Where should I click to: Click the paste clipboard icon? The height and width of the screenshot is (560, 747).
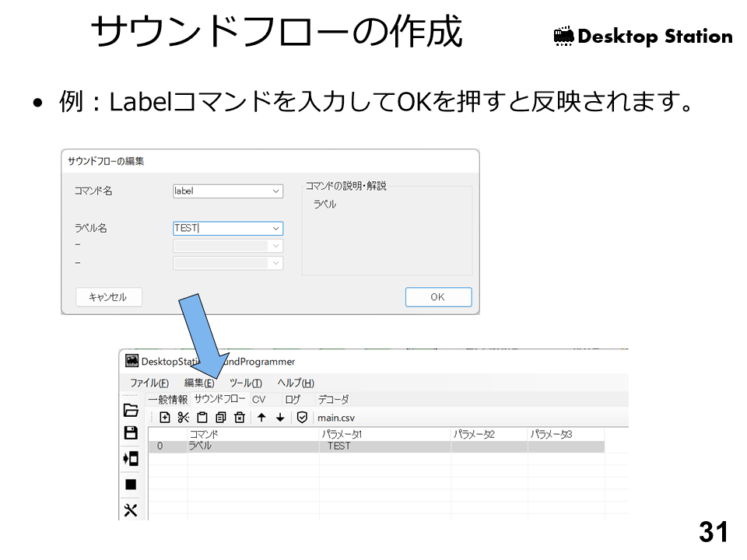point(202,418)
